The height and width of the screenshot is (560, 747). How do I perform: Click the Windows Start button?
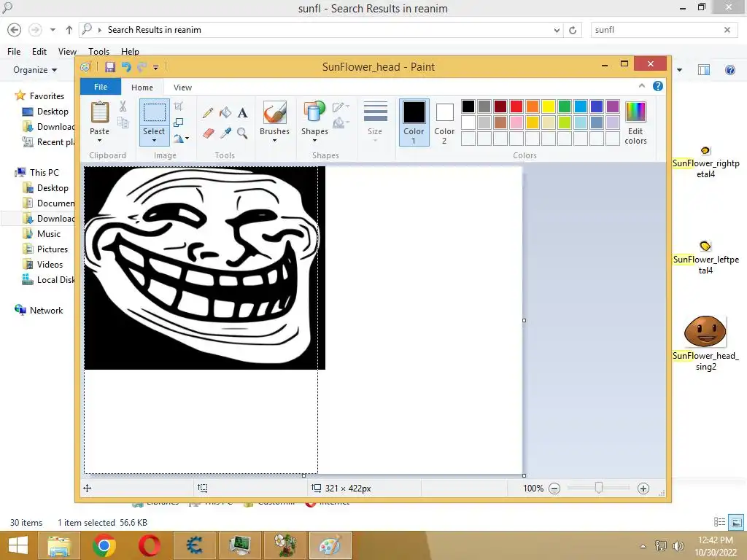(18, 545)
